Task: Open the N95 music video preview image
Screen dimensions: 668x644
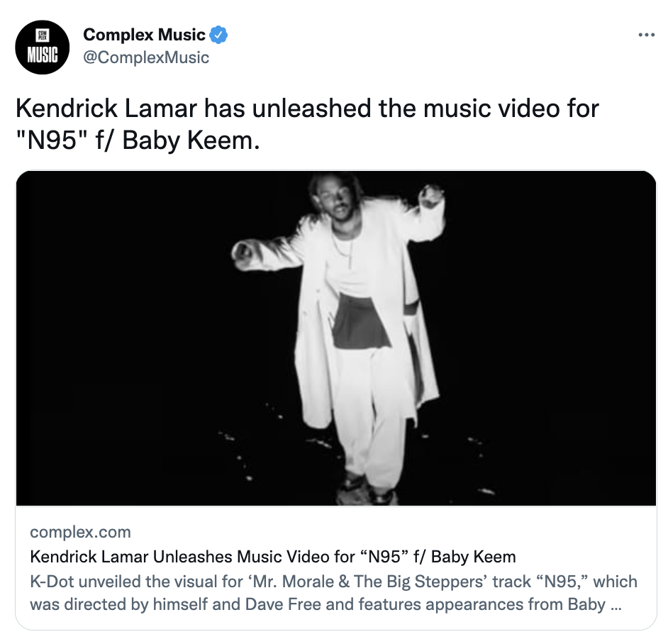Action: point(335,338)
